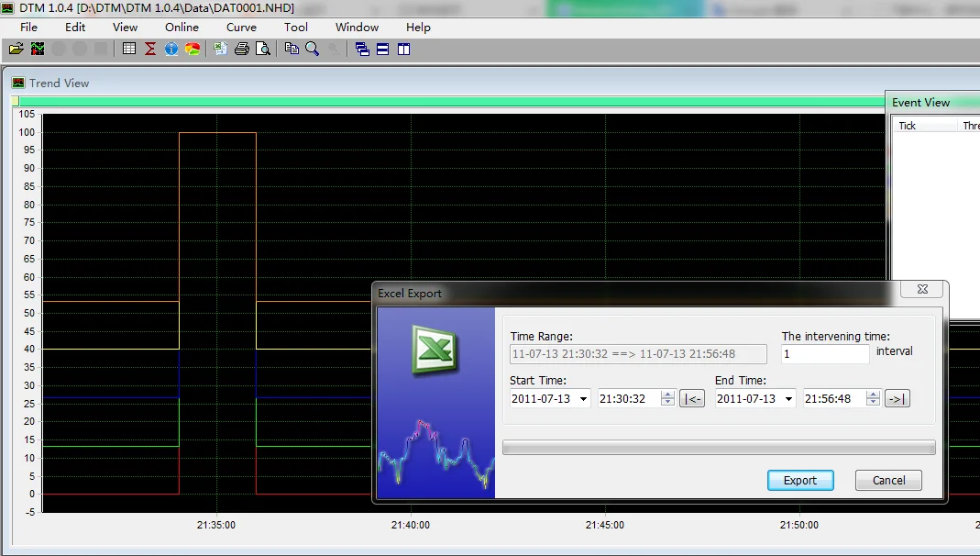Jump start time to beginning with |<- button
Image resolution: width=980 pixels, height=556 pixels.
[x=692, y=399]
